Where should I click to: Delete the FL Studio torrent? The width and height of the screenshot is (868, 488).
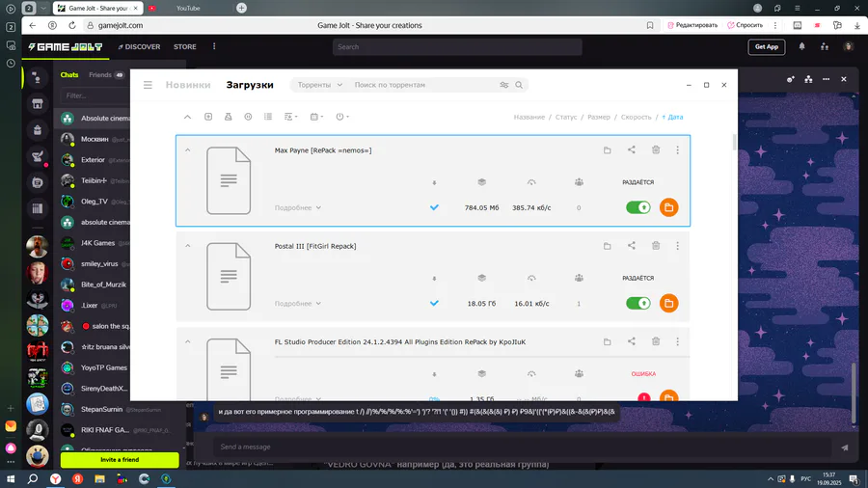tap(656, 341)
